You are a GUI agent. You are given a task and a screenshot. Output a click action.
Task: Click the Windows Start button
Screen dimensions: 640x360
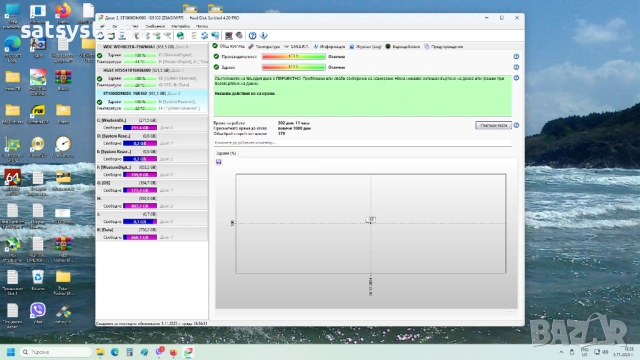11,352
